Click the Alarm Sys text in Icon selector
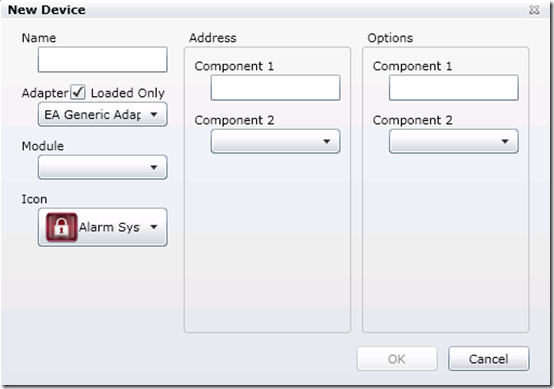The image size is (554, 389). [109, 227]
